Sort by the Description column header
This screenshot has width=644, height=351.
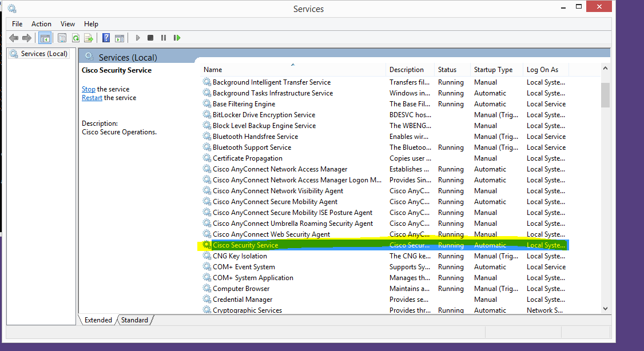(410, 70)
